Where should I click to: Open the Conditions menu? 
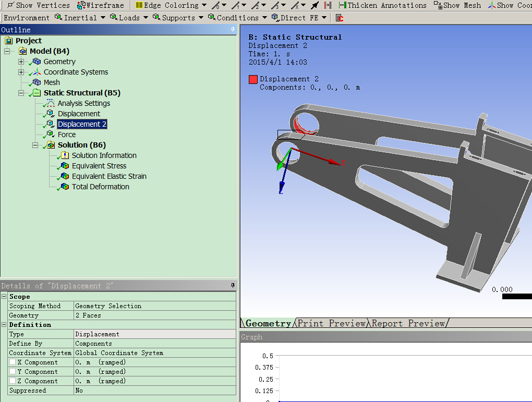pyautogui.click(x=237, y=18)
